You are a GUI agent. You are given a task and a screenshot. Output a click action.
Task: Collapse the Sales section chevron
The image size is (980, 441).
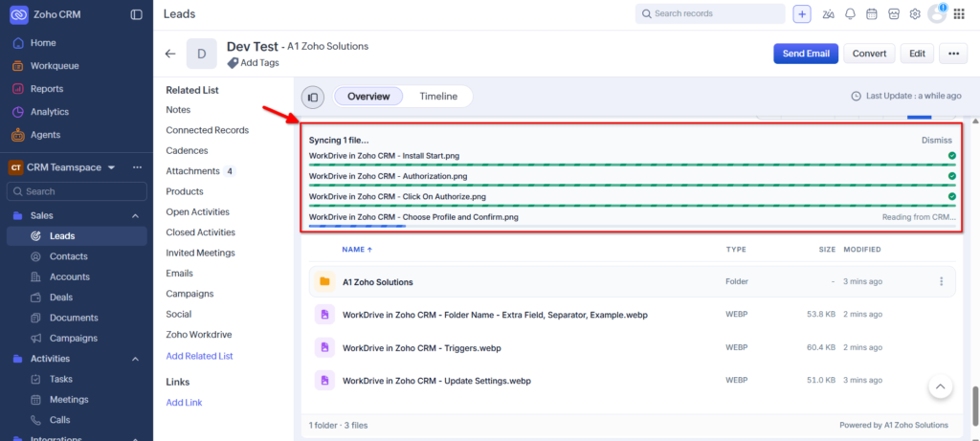(x=135, y=215)
